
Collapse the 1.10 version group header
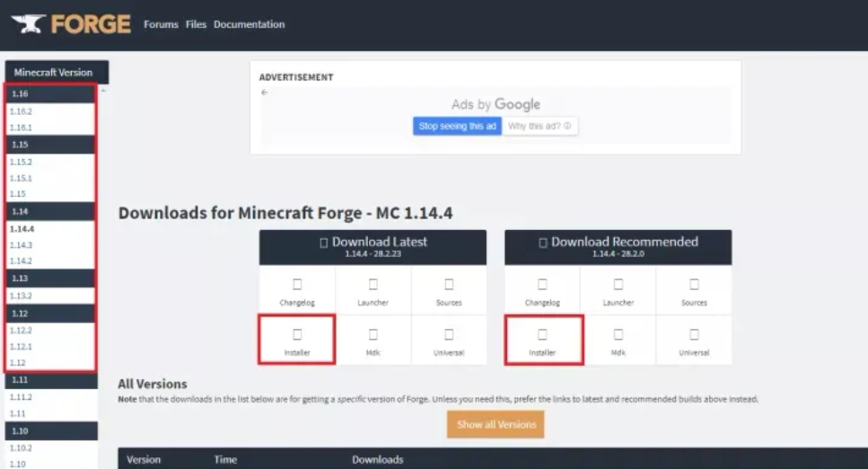click(x=51, y=430)
